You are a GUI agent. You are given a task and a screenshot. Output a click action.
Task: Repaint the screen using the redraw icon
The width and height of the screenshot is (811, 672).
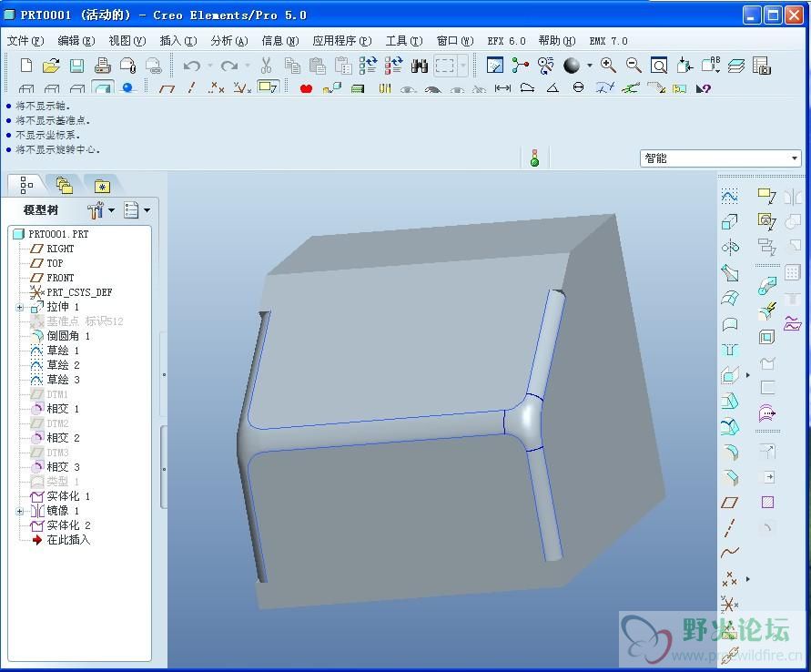pos(494,66)
